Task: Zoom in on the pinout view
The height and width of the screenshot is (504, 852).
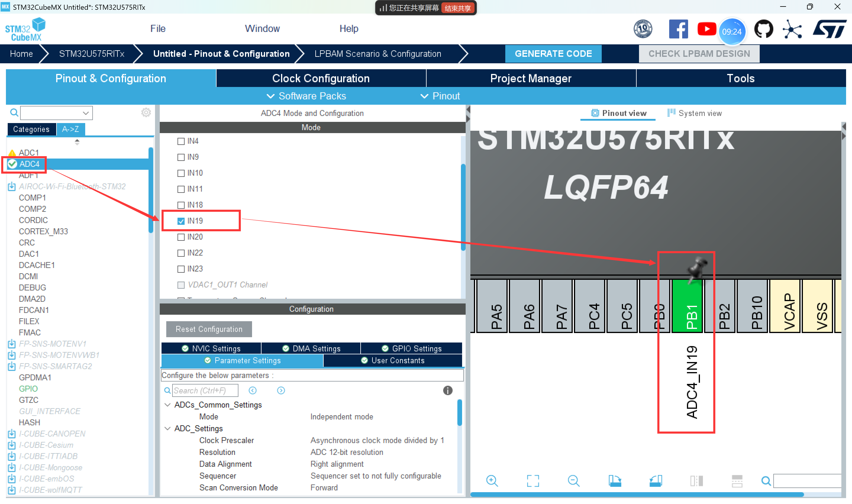Action: [492, 480]
